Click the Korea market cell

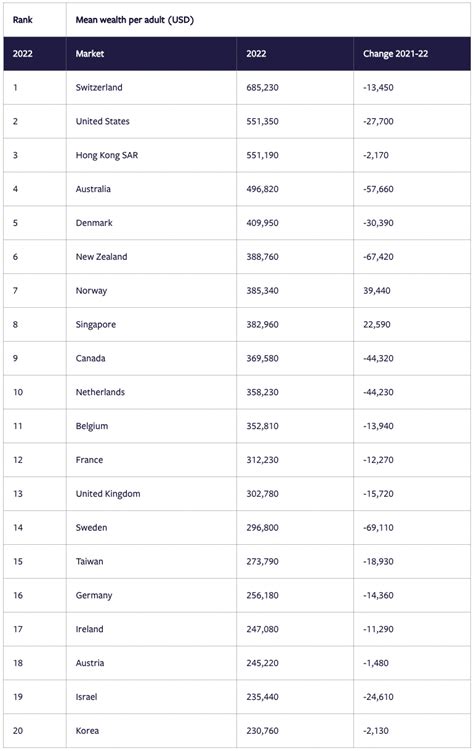tap(87, 731)
